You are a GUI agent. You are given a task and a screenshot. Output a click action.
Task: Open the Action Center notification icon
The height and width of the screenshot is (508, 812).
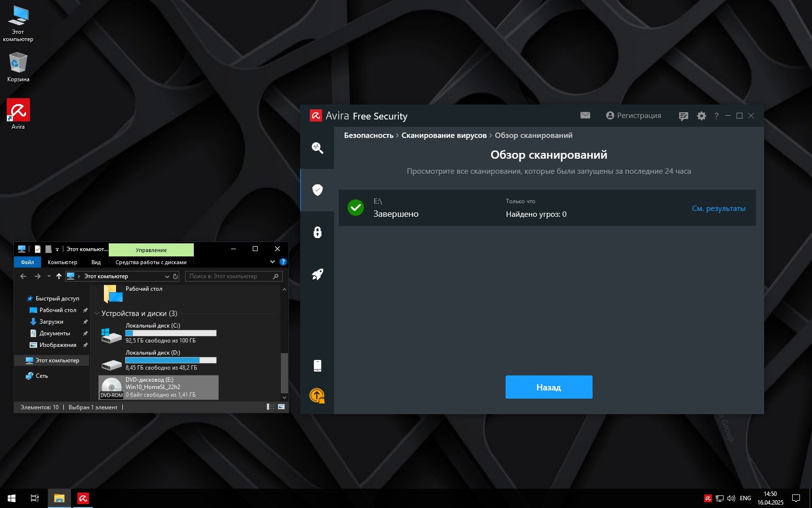pyautogui.click(x=796, y=498)
